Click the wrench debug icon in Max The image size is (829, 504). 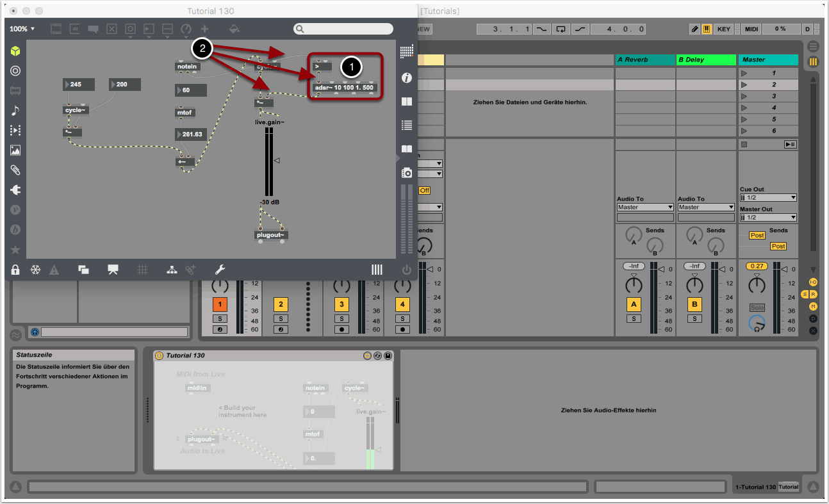219,270
